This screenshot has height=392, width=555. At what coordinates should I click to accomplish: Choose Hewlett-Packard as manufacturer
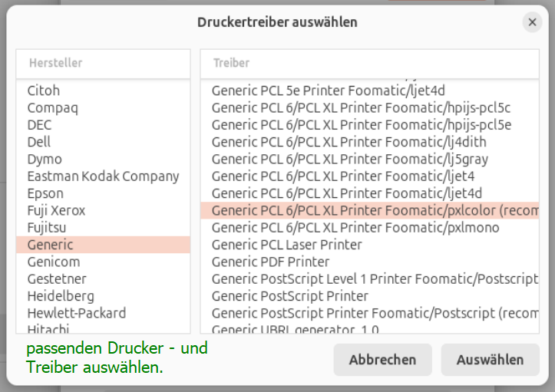point(77,313)
